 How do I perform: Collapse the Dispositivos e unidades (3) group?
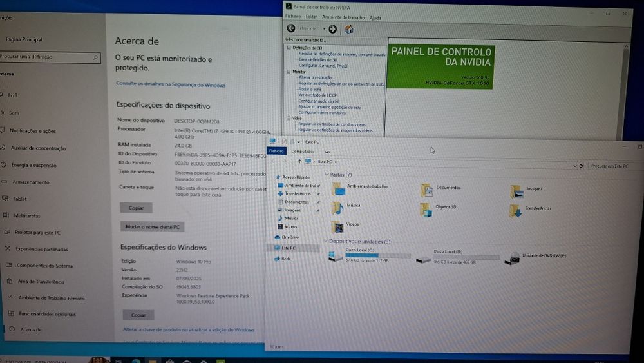coord(326,241)
